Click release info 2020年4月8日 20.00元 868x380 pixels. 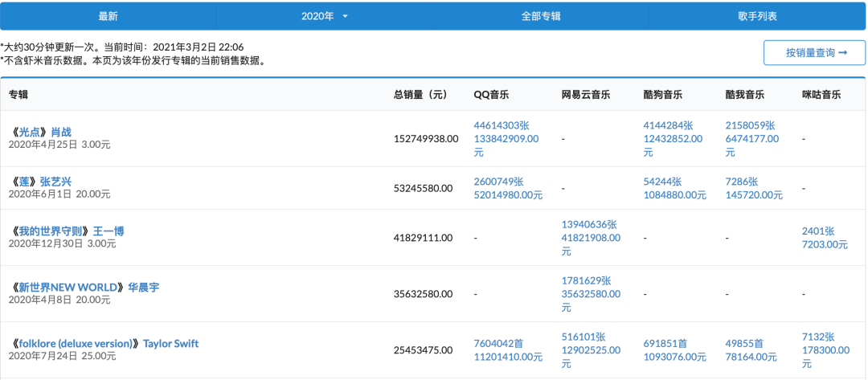(59, 300)
